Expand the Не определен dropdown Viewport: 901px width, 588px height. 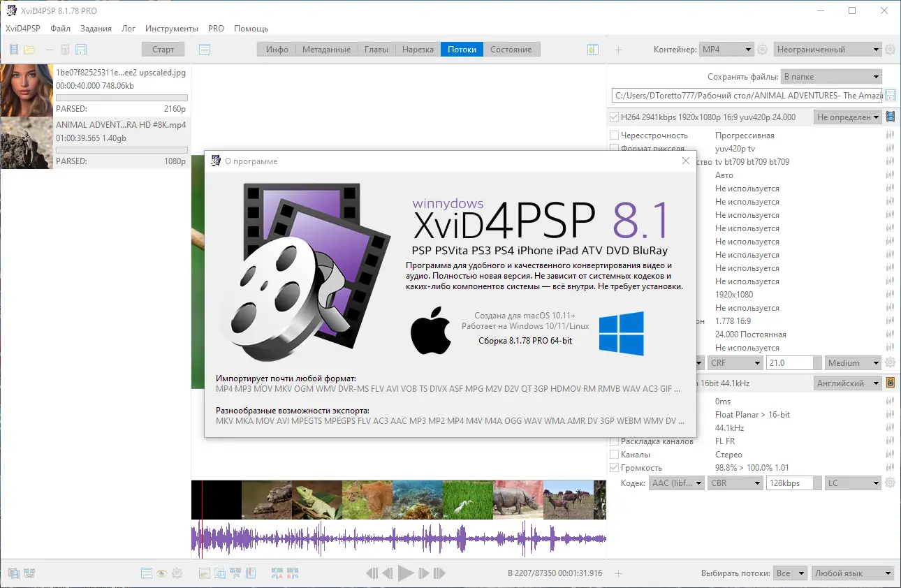pyautogui.click(x=847, y=117)
